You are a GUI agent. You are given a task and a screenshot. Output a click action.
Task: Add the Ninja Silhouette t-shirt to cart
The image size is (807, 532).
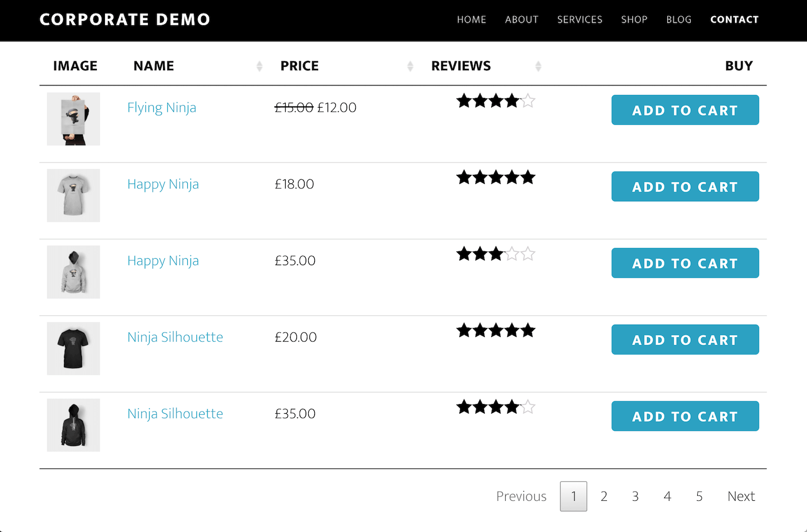685,339
